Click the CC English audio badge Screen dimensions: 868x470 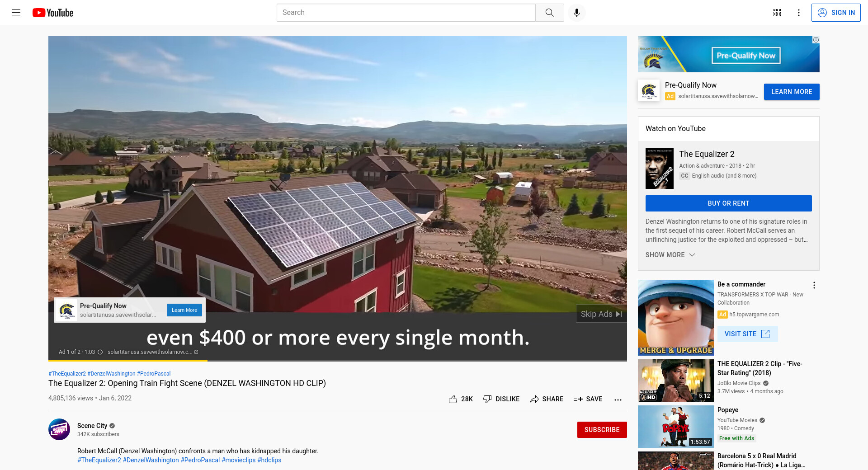(684, 176)
